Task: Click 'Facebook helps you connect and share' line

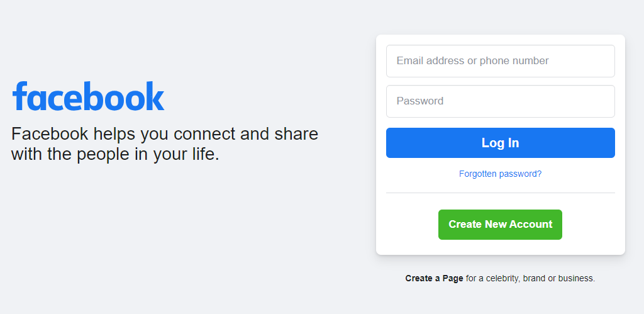Action: 165,134
